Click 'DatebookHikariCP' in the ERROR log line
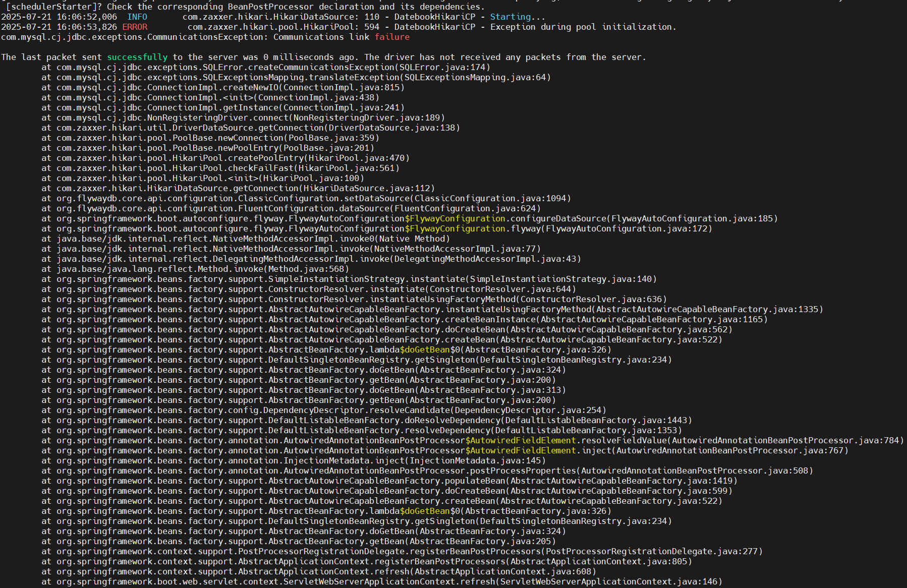Image resolution: width=907 pixels, height=588 pixels. 435,27
